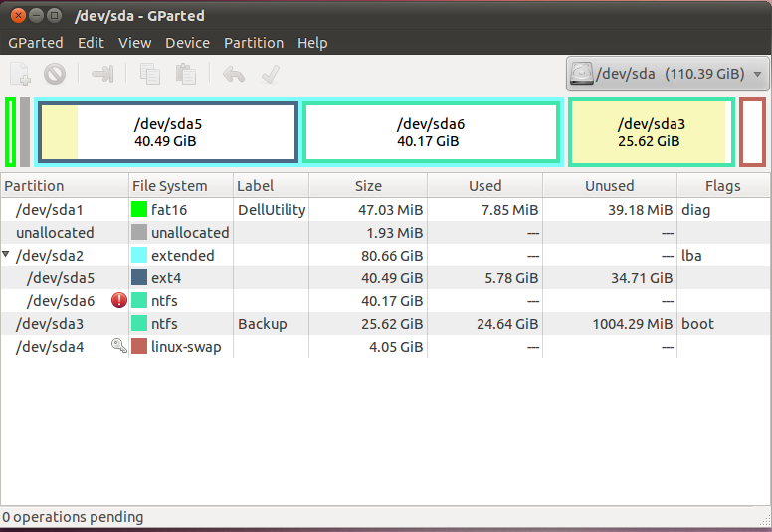Open the Partition menu
This screenshot has height=532, width=772.
(254, 43)
